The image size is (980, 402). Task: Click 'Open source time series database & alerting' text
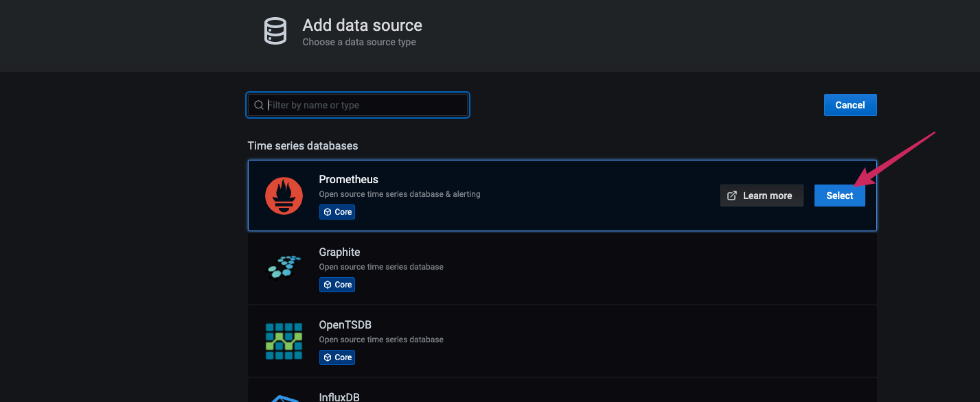click(400, 194)
